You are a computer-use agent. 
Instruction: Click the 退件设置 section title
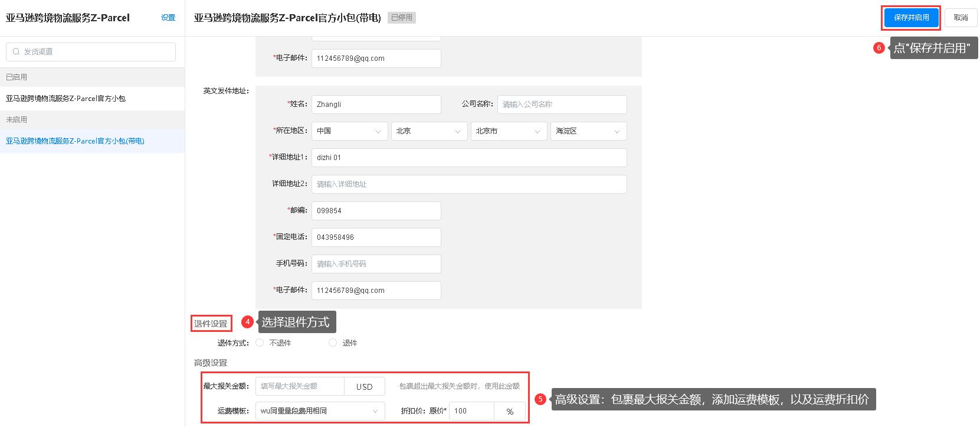pos(211,324)
